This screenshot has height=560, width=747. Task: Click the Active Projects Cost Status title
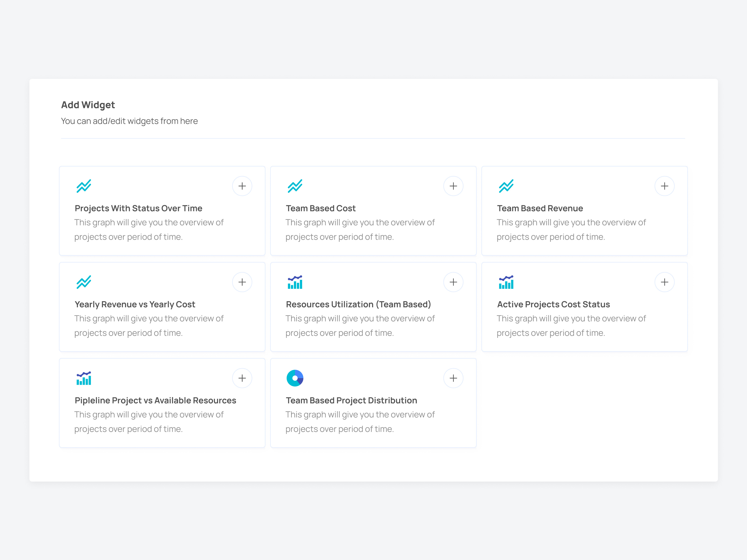point(553,304)
